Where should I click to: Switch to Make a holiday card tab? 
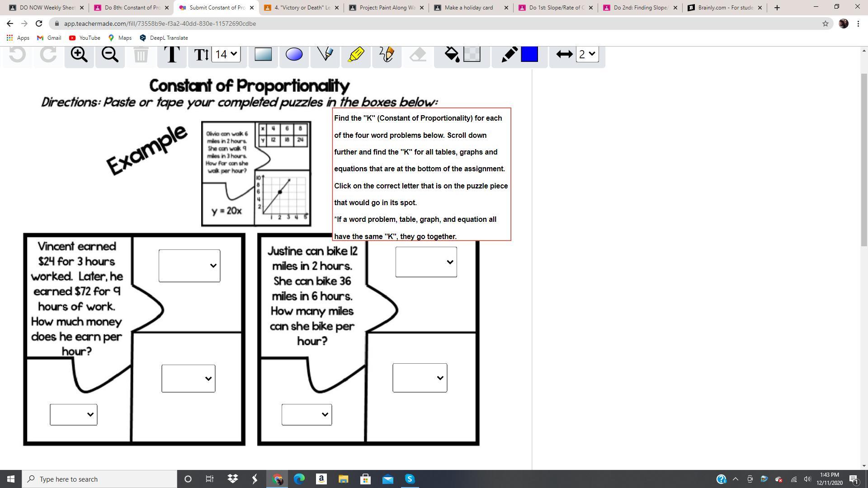point(469,8)
